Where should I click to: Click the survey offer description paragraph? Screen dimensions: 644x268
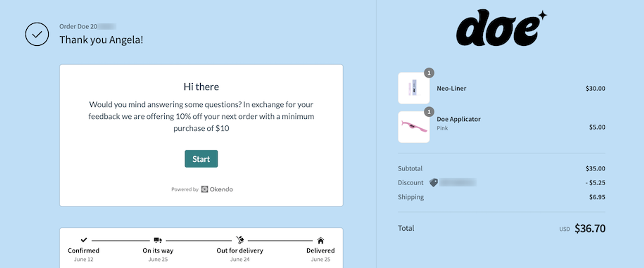point(201,116)
